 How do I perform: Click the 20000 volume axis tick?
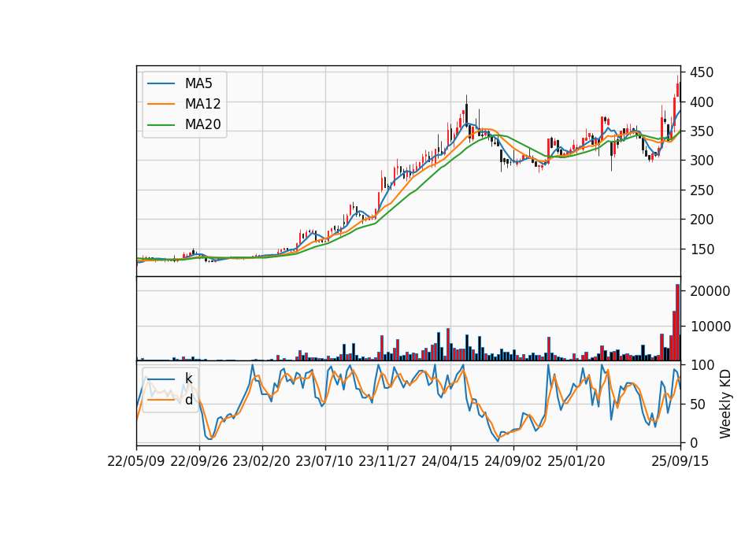pos(710,291)
